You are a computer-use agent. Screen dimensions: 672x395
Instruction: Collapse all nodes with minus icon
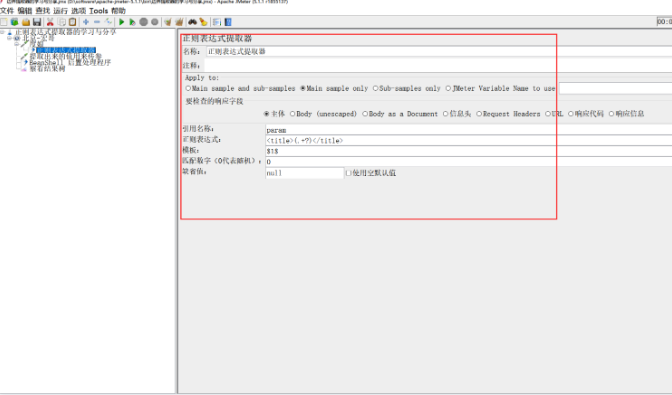pyautogui.click(x=97, y=22)
